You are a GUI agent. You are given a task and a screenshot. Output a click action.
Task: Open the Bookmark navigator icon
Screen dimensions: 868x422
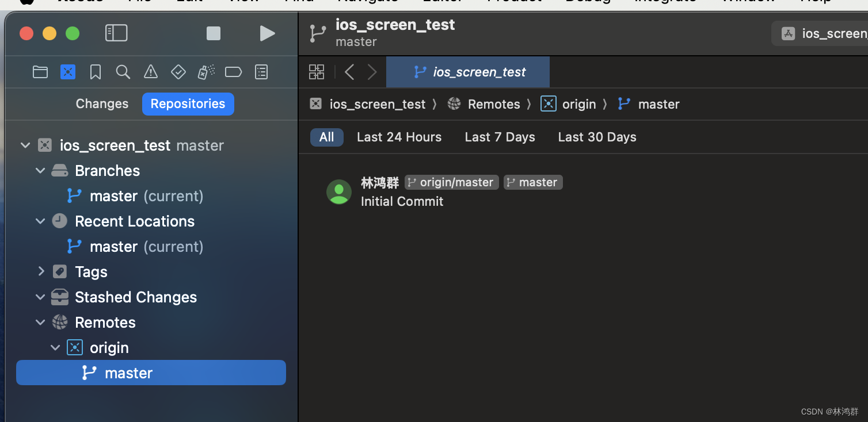(96, 72)
